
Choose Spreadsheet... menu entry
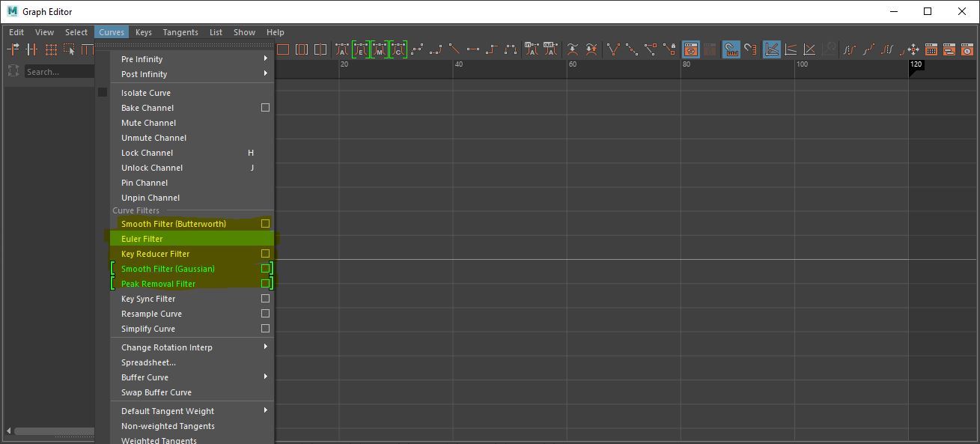tap(192, 362)
